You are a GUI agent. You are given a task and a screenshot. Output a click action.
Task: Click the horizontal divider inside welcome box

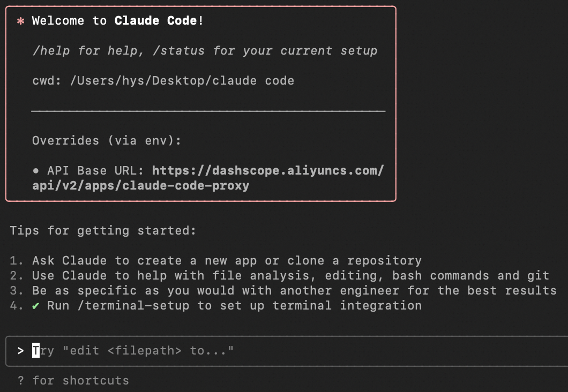pos(208,111)
